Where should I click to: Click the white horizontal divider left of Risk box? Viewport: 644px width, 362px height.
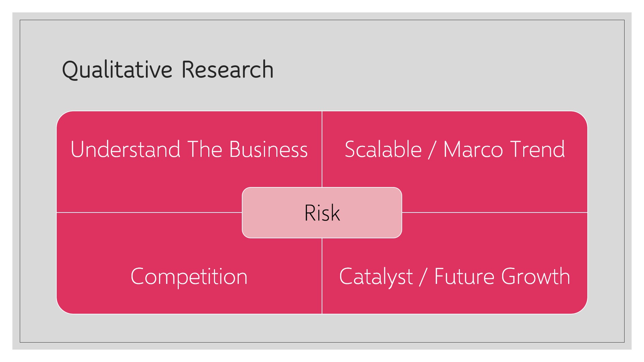[149, 213]
